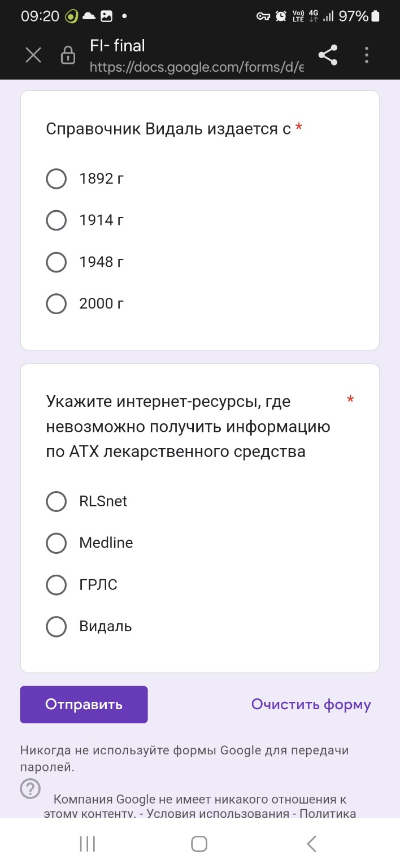Open the share options for the form
400x868 pixels.
click(x=328, y=55)
